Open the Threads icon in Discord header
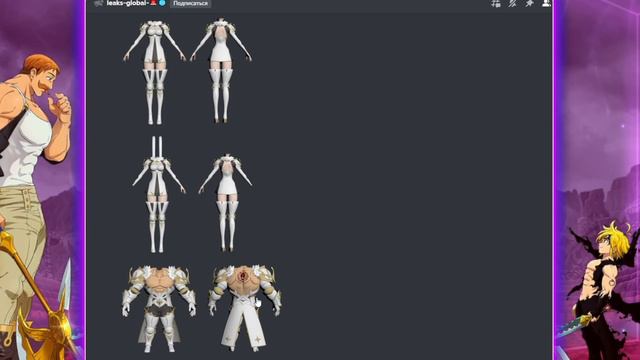 [x=496, y=3]
